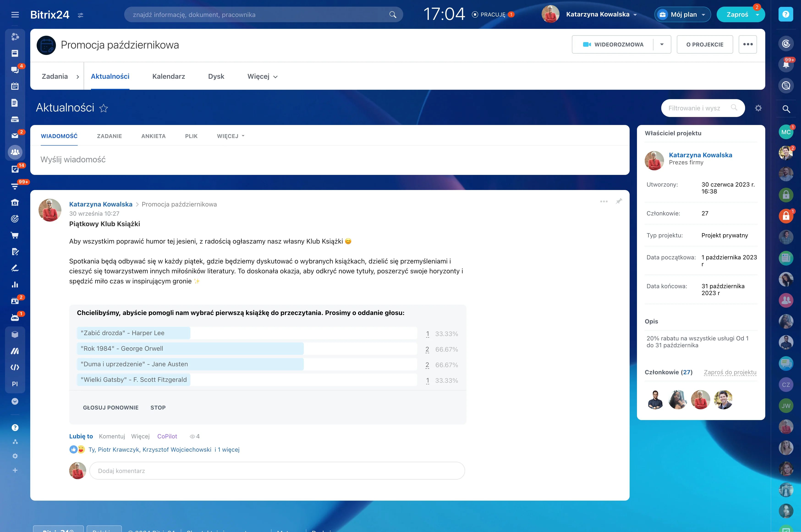Toggle PRACUJĘ workday status
The image size is (801, 532).
493,15
